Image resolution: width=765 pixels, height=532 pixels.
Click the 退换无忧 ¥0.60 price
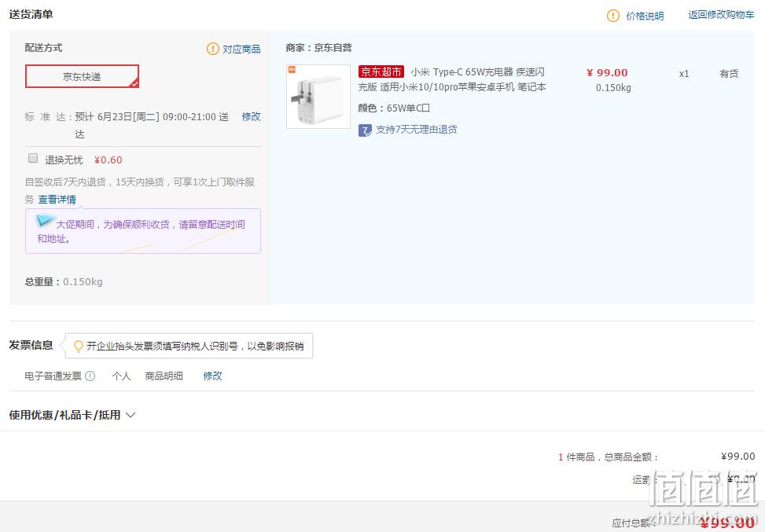point(108,160)
